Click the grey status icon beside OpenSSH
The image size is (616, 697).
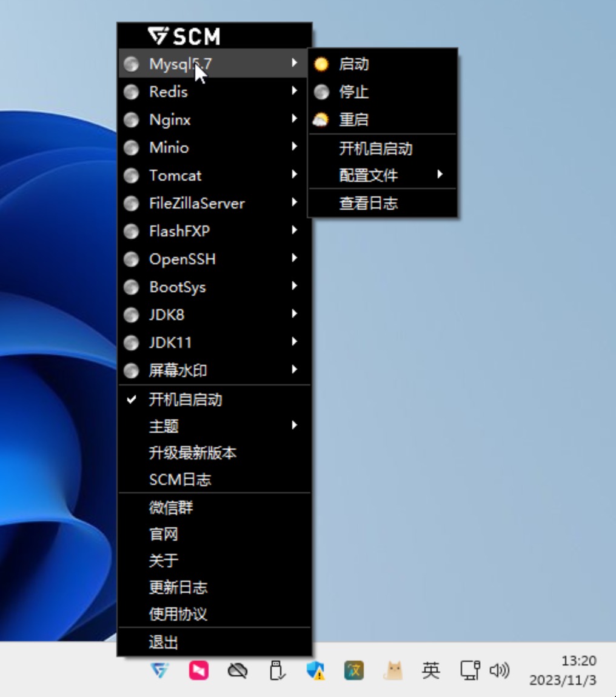tap(131, 259)
